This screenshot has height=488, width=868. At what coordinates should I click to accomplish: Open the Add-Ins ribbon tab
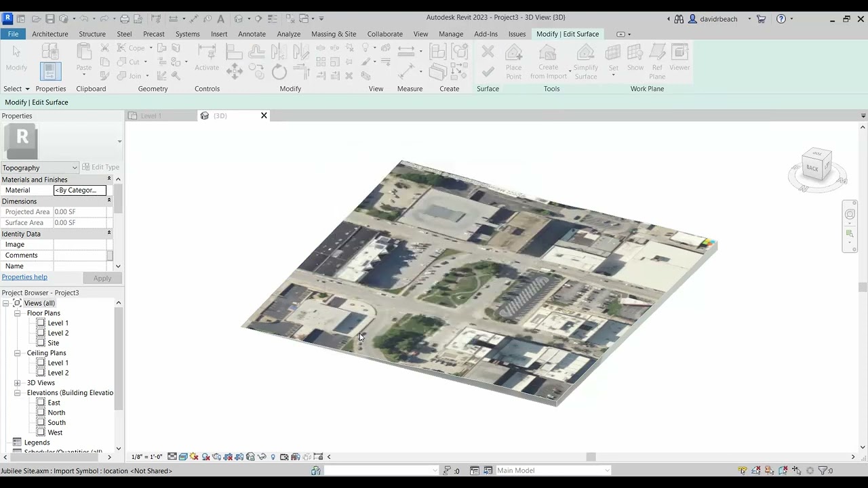coord(486,34)
